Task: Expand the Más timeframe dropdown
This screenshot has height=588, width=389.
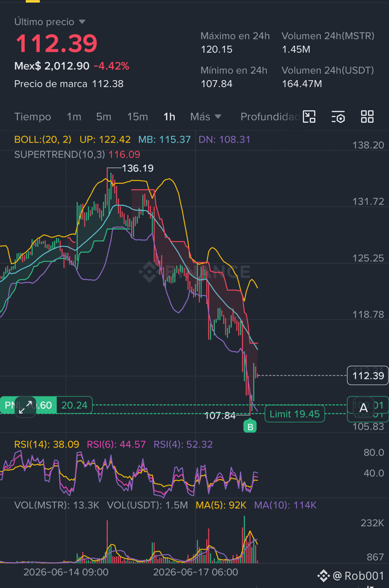Action: coord(205,116)
